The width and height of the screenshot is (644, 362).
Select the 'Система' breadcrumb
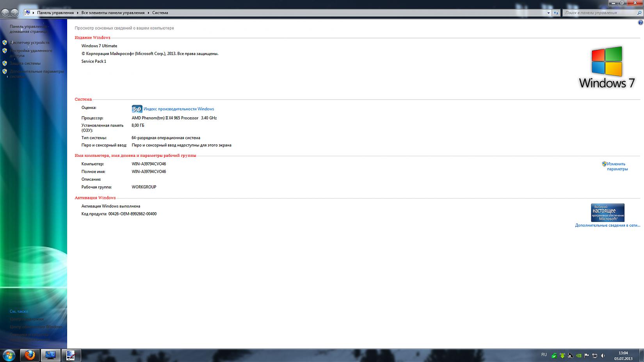click(160, 13)
